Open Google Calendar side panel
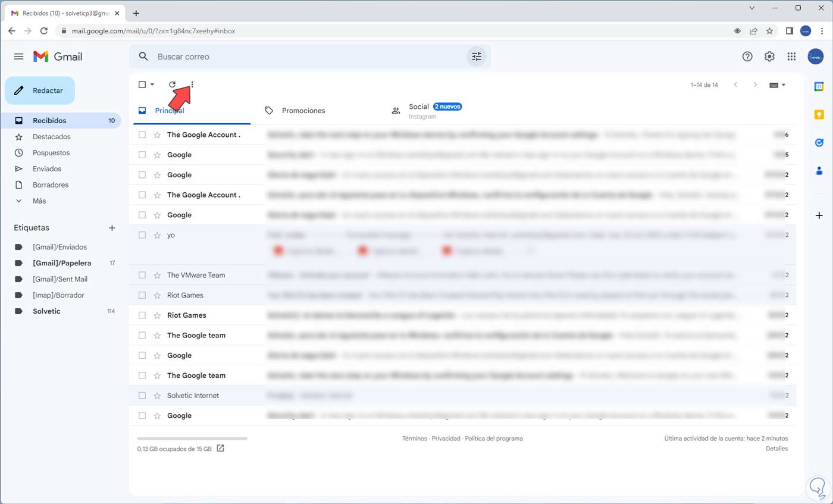The image size is (833, 504). pos(819,86)
